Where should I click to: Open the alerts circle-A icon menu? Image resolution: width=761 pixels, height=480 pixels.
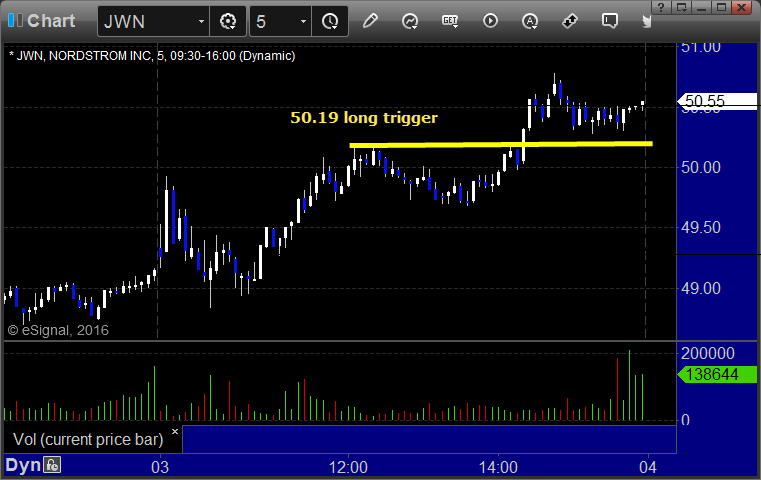coord(530,21)
